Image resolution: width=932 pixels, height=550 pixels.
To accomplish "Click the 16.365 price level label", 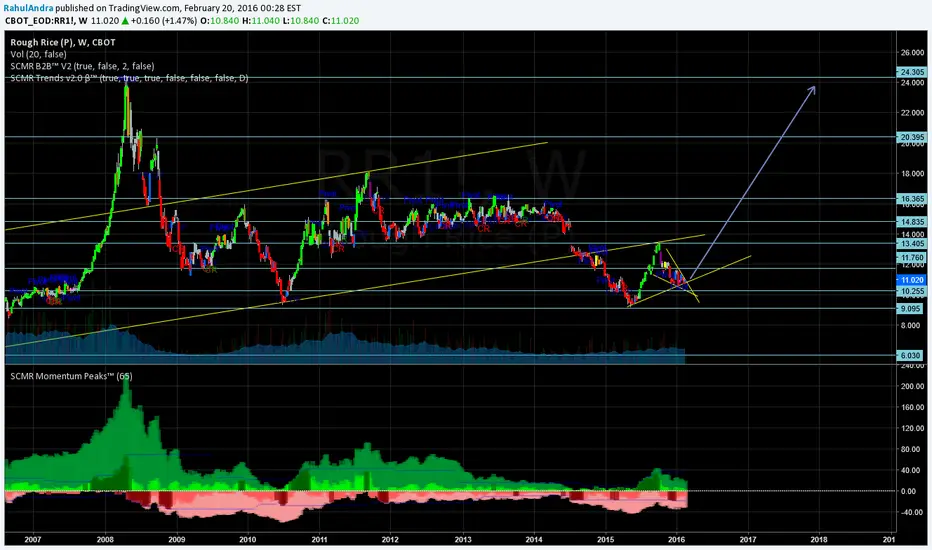I will 912,199.
